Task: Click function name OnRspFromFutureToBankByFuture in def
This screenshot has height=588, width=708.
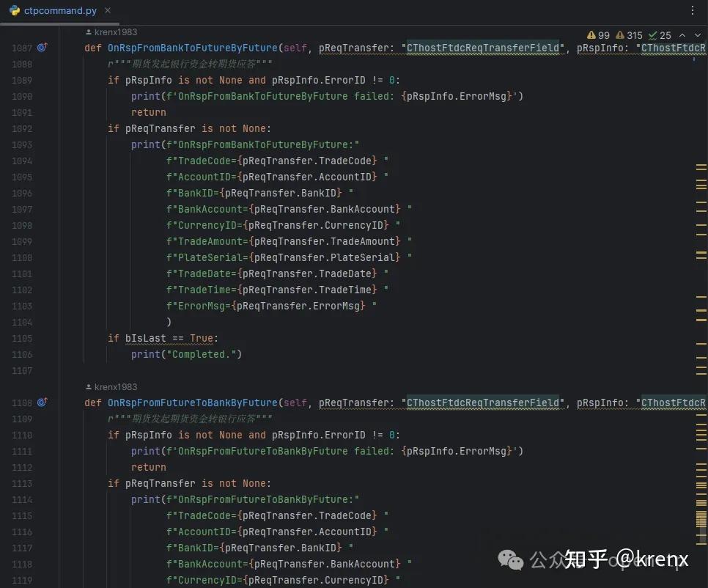Action: 192,403
